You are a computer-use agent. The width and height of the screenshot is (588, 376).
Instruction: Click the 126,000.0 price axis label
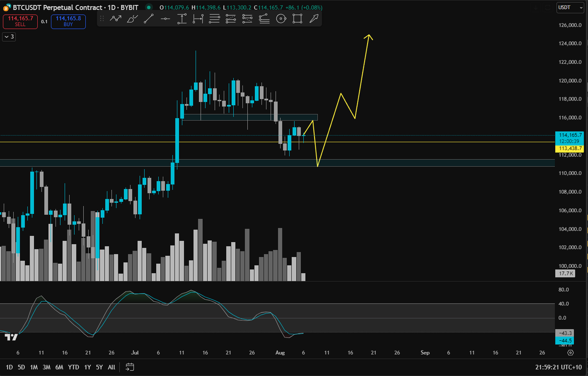pyautogui.click(x=570, y=25)
